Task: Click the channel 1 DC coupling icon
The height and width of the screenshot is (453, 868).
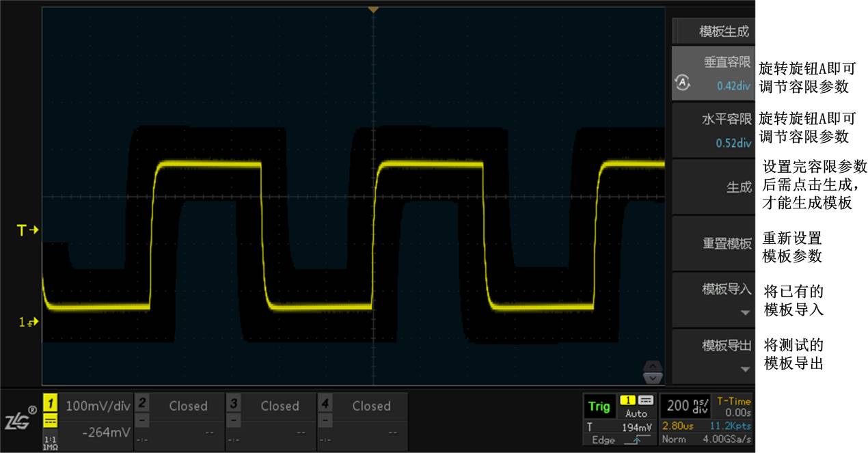Action: (51, 421)
